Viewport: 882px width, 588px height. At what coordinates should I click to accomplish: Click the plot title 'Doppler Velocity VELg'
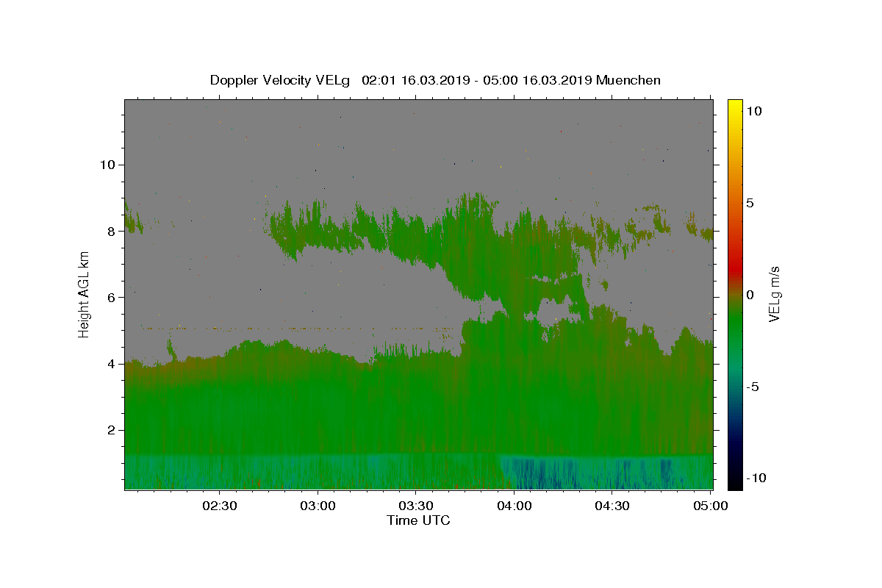280,80
